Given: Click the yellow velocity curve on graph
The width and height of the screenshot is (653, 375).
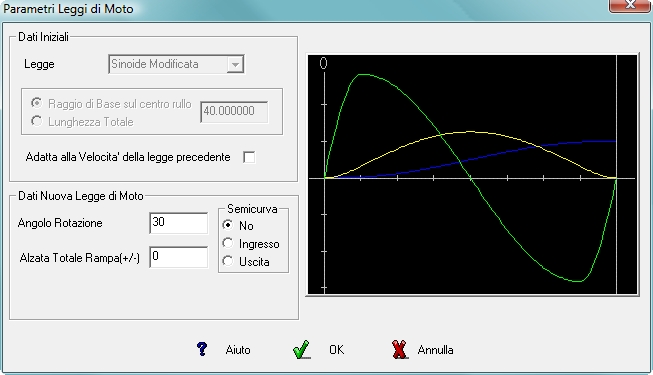Looking at the screenshot, I should tap(471, 132).
